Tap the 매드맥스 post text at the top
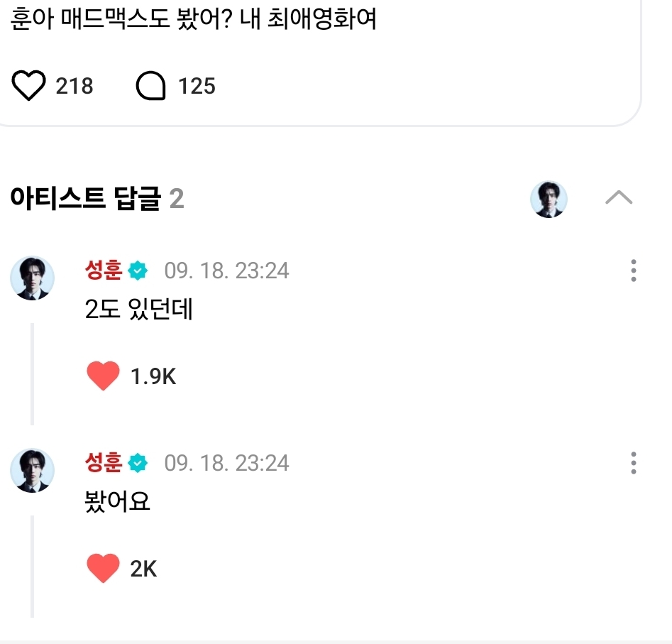 click(193, 20)
